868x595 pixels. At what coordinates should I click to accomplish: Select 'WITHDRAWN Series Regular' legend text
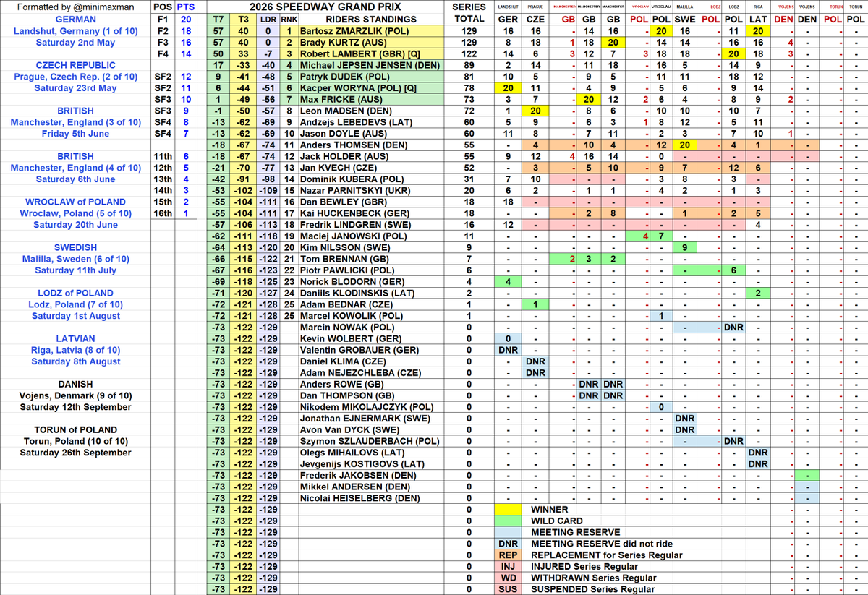point(593,578)
